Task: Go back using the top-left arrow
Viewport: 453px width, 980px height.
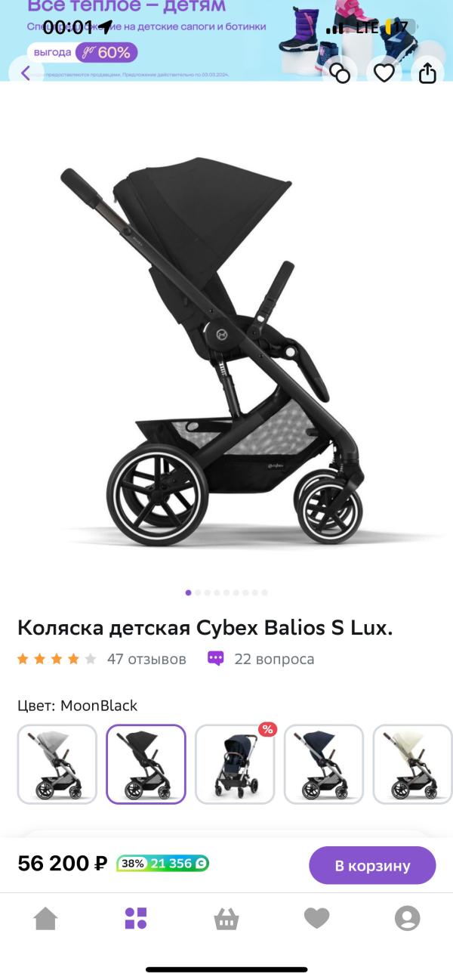Action: pyautogui.click(x=26, y=73)
